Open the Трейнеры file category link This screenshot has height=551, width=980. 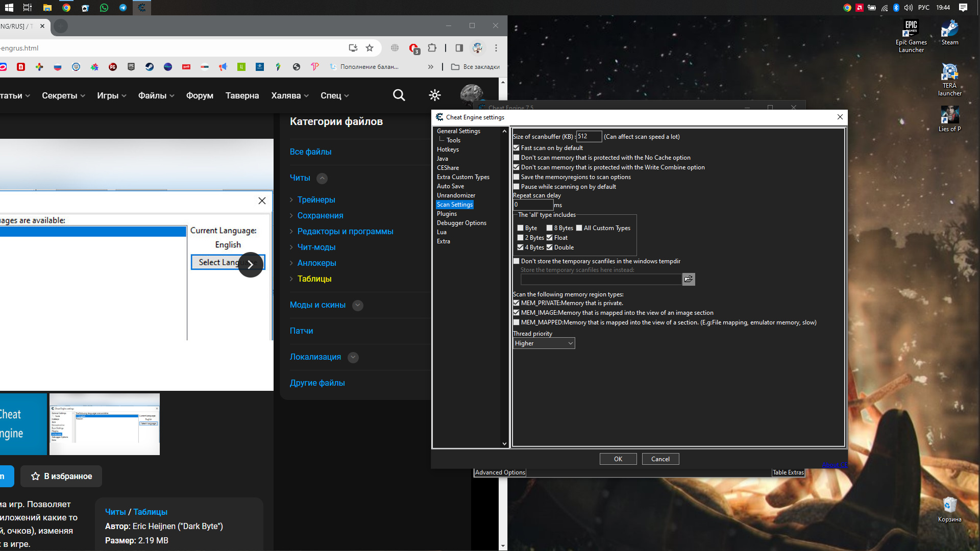pyautogui.click(x=316, y=199)
